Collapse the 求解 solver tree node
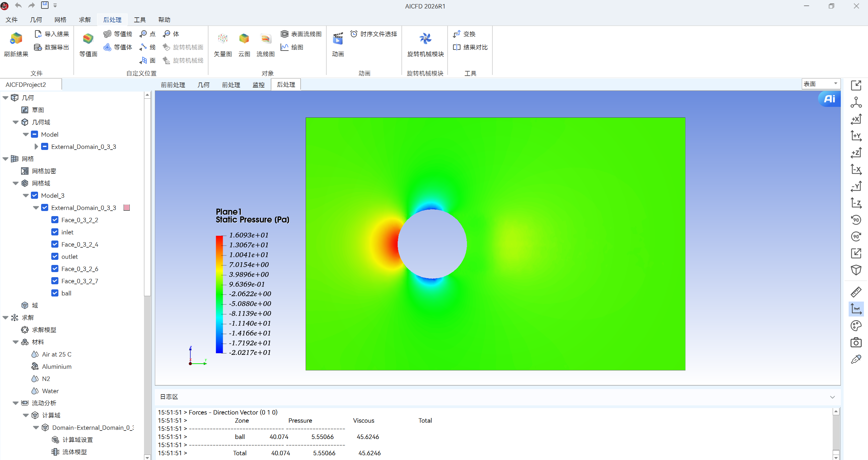 coord(5,318)
